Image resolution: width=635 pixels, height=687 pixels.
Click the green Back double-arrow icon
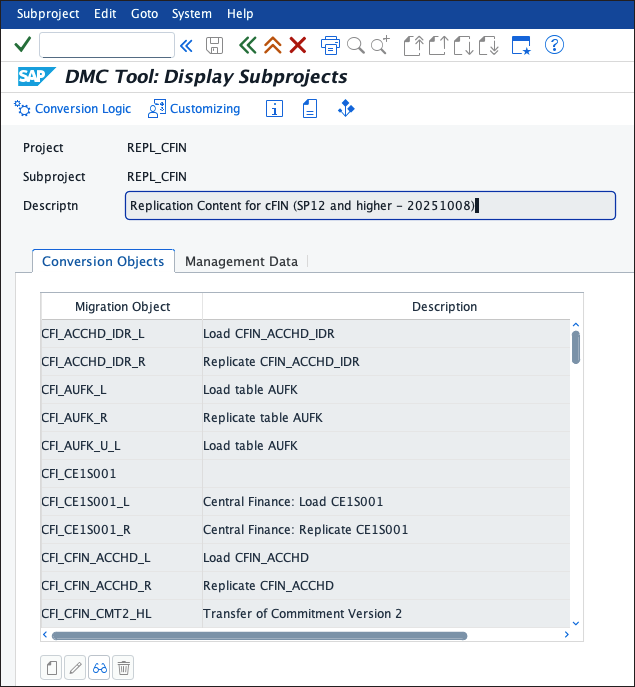click(x=248, y=45)
